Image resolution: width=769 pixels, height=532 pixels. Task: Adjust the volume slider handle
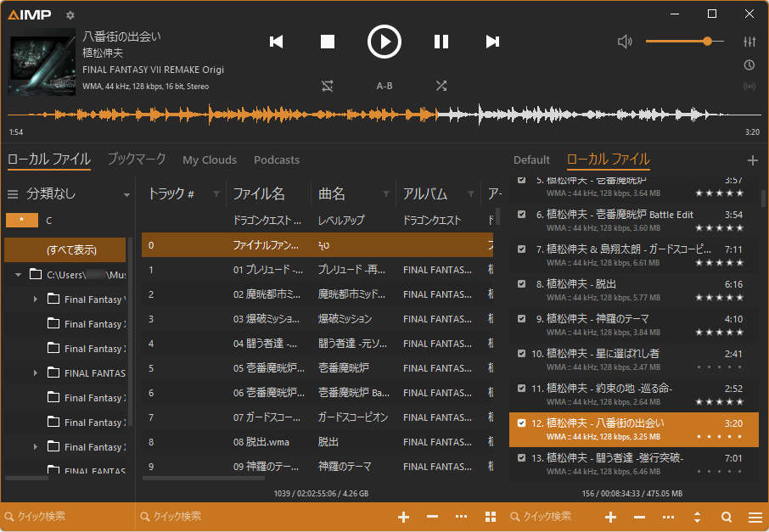(x=707, y=41)
